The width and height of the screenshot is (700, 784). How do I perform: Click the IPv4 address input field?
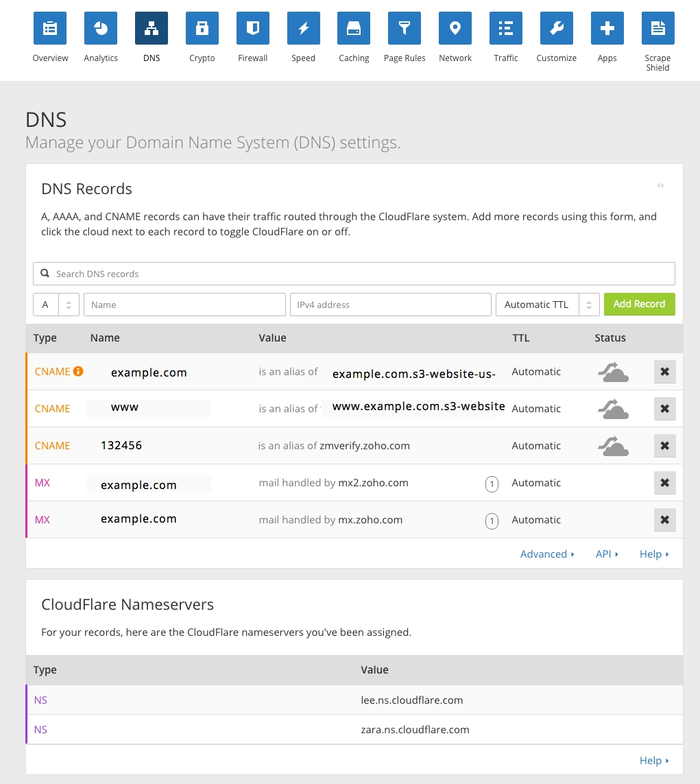(x=390, y=305)
